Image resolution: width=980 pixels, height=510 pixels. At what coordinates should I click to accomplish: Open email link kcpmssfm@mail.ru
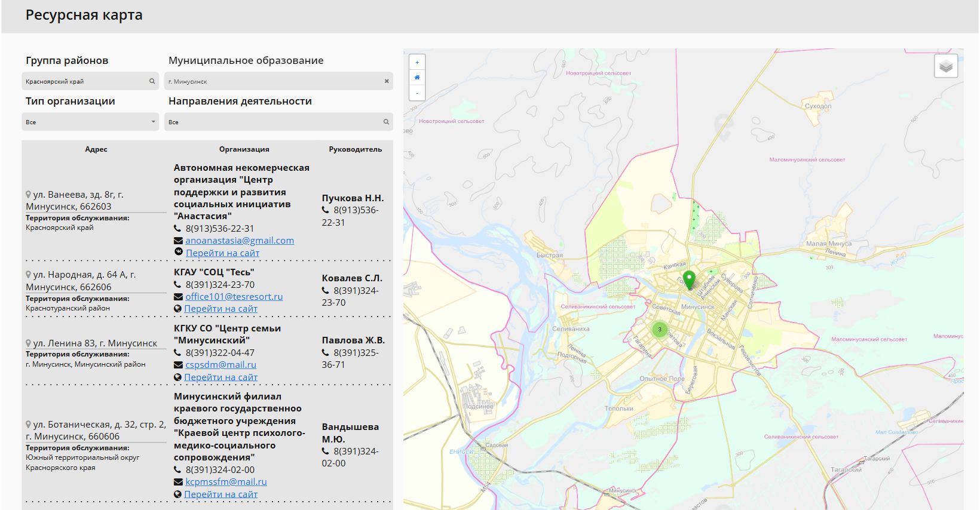(x=226, y=482)
